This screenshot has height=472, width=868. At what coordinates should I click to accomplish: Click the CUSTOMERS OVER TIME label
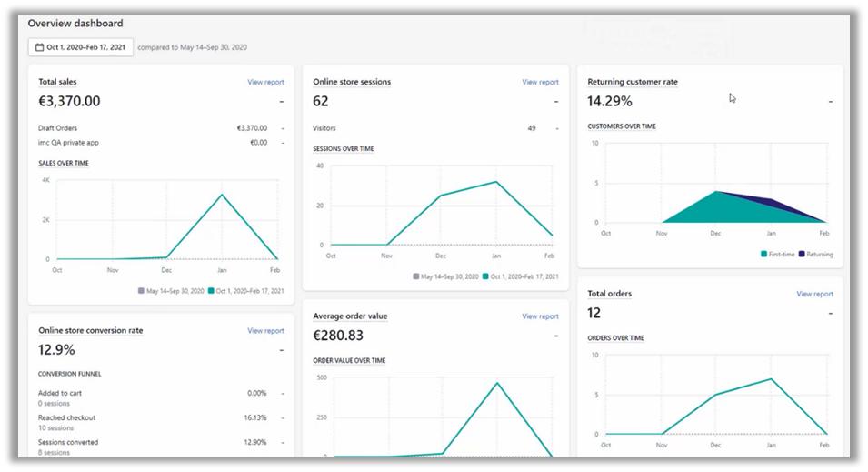click(622, 126)
